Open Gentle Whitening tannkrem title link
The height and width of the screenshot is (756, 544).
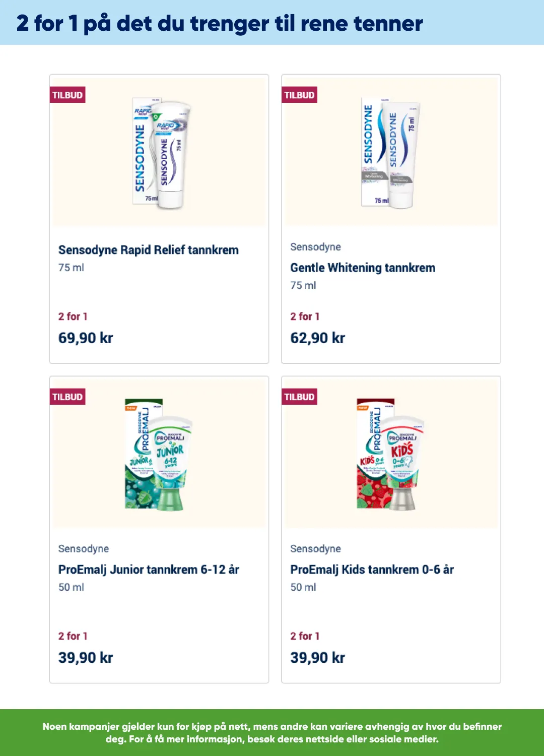click(x=363, y=268)
